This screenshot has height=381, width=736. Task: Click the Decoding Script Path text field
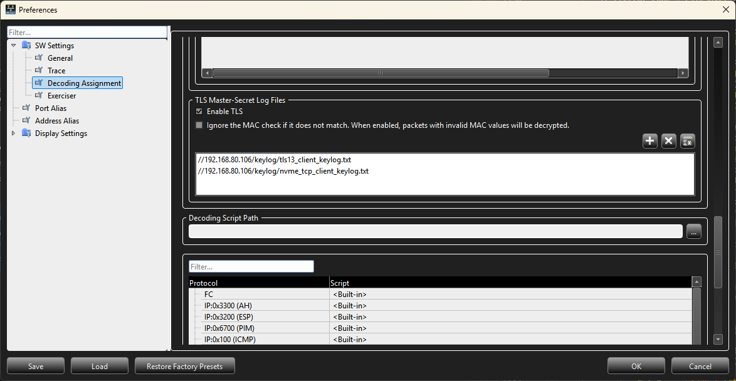436,231
